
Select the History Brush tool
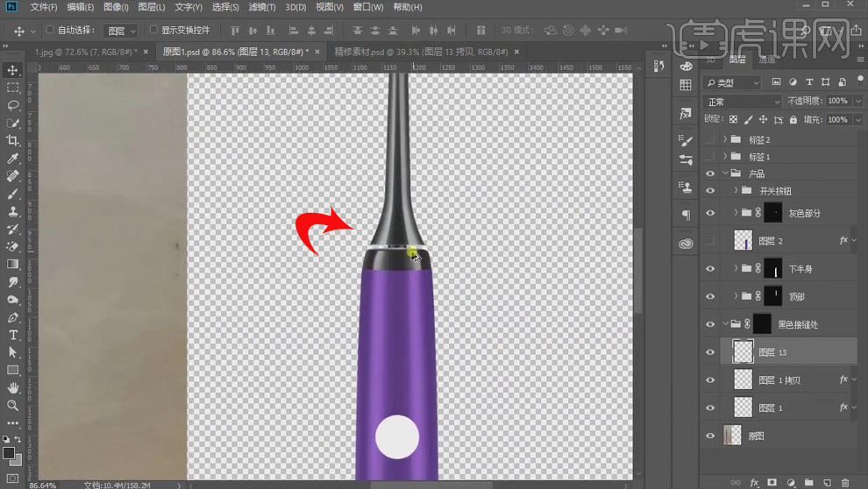click(13, 229)
